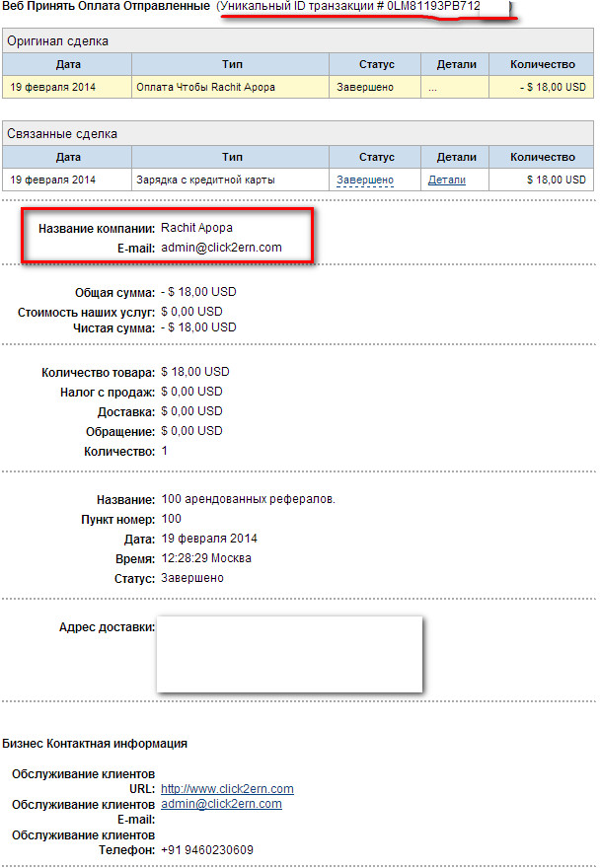Click the Зарядка с кредитной карты cell
Viewport: 600px width, 868px height.
205,180
